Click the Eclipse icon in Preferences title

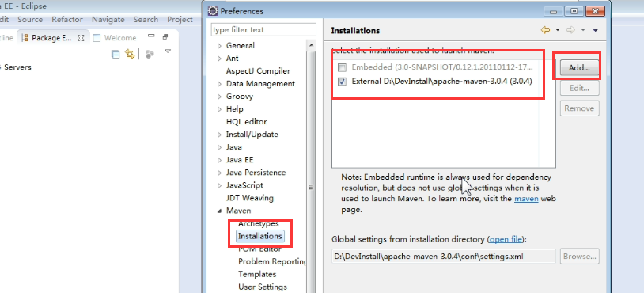(x=213, y=10)
